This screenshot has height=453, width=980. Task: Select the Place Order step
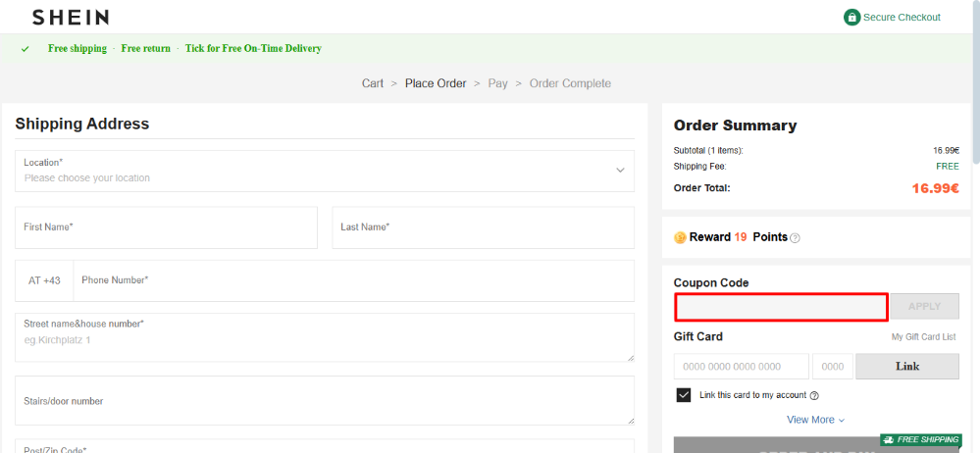[436, 83]
